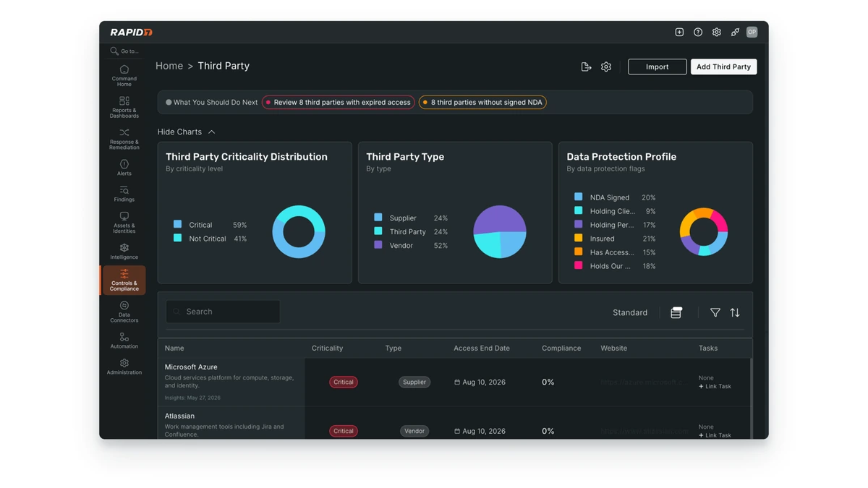Sort by the Type column header
This screenshot has height=488, width=868.
tap(393, 348)
